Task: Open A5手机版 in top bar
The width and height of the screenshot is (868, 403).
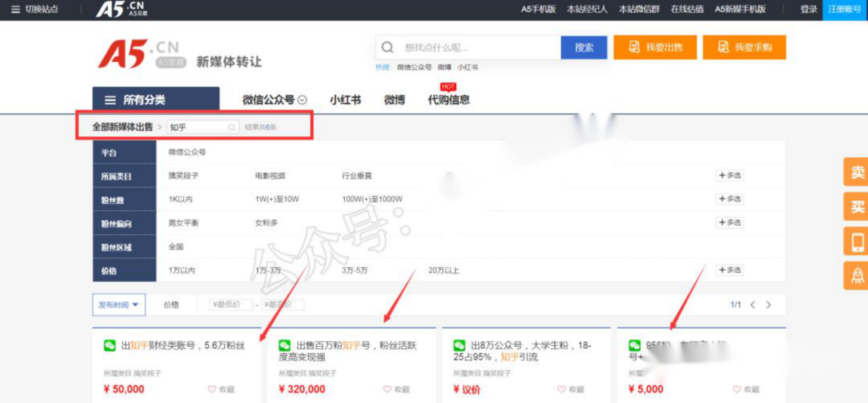Action: click(x=538, y=9)
